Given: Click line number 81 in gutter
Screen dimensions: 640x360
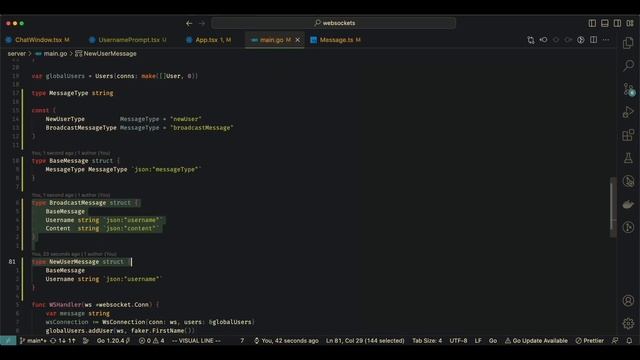Looking at the screenshot, I should click(12, 262).
